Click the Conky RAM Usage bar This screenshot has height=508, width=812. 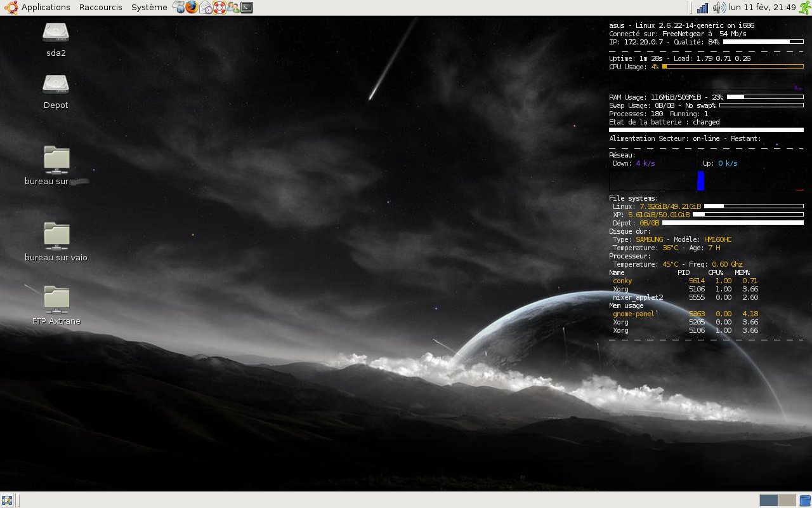pyautogui.click(x=765, y=97)
